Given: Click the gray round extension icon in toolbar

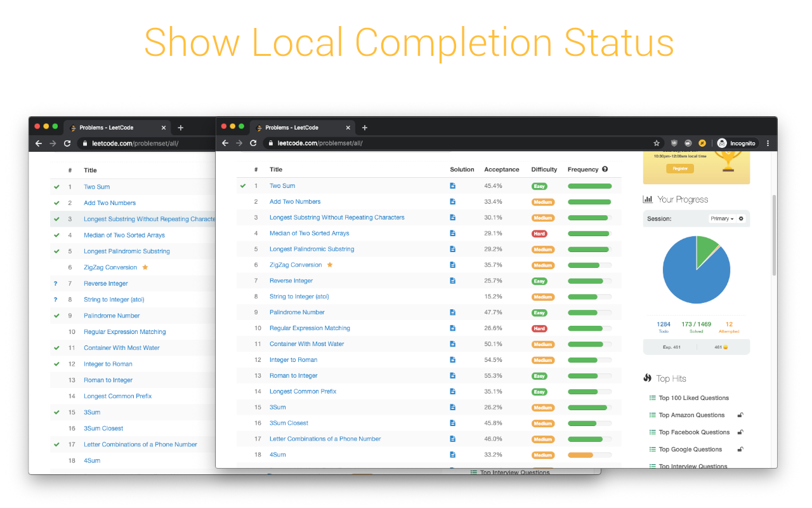Looking at the screenshot, I should point(688,144).
